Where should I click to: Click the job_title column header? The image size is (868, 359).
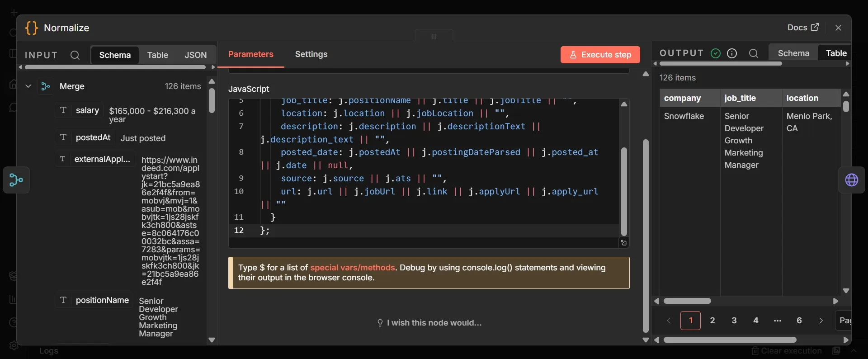[751, 98]
